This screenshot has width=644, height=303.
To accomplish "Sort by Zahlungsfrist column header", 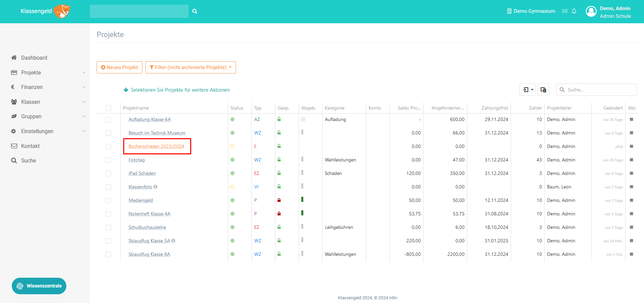I will [495, 108].
